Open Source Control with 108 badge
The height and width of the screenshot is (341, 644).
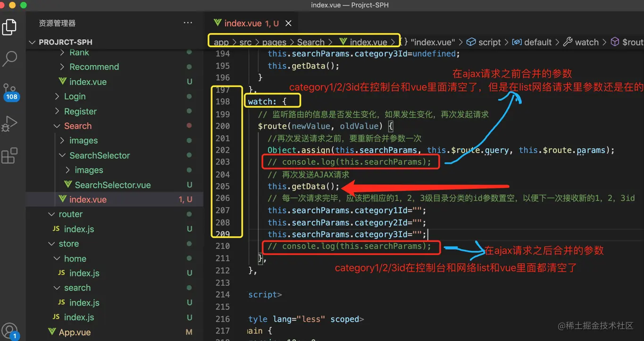[10, 92]
